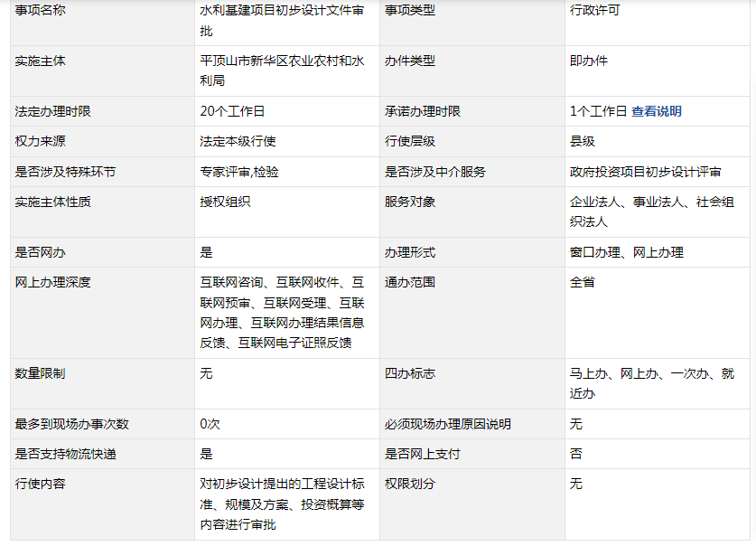The width and height of the screenshot is (756, 546).
Task: Click the 承诺办理时限 label
Action: pos(423,111)
